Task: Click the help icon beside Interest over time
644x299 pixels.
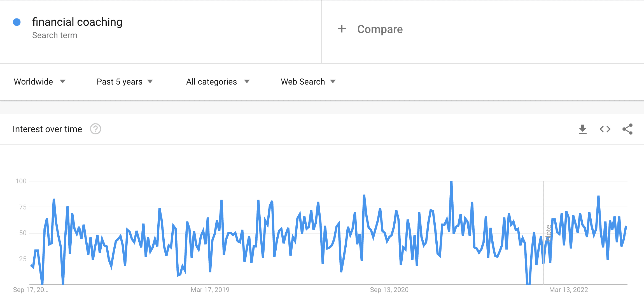Action: point(95,129)
